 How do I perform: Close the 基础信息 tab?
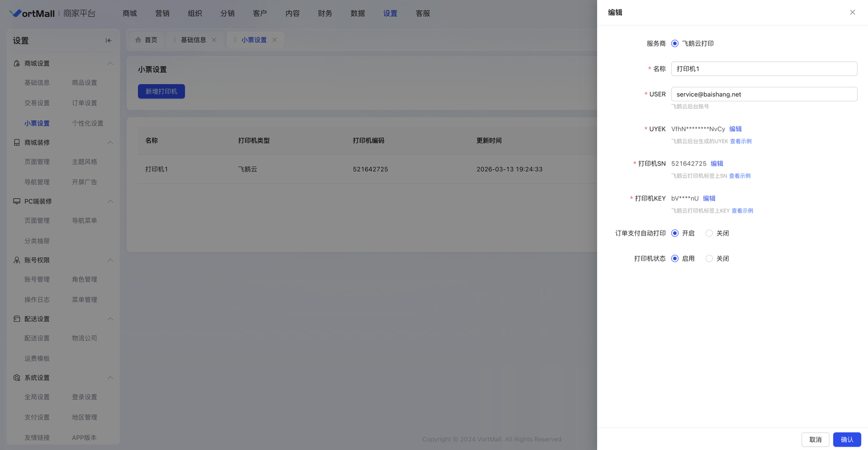click(x=214, y=40)
